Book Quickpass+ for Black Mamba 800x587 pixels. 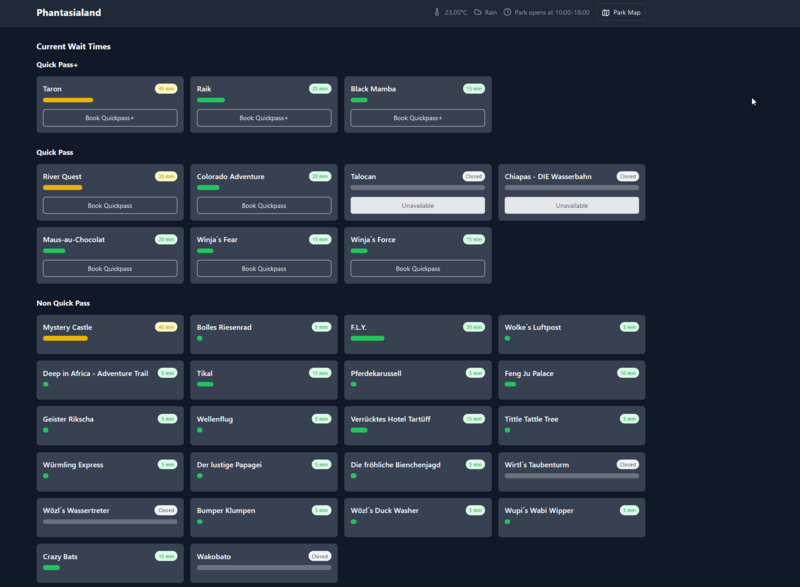[x=418, y=118]
